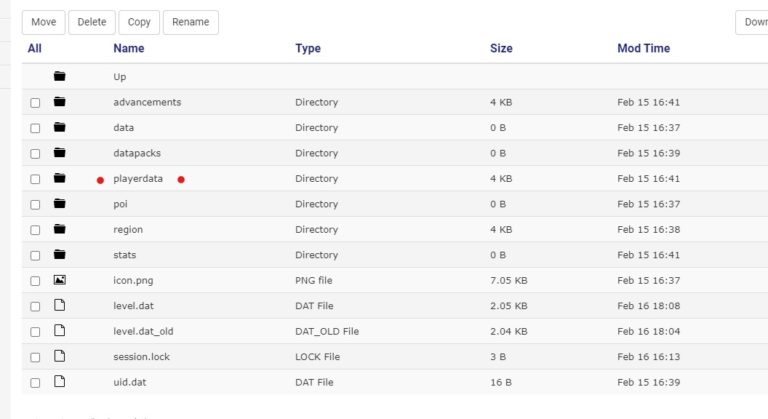Open the poi directory
This screenshot has width=768, height=419.
[121, 204]
